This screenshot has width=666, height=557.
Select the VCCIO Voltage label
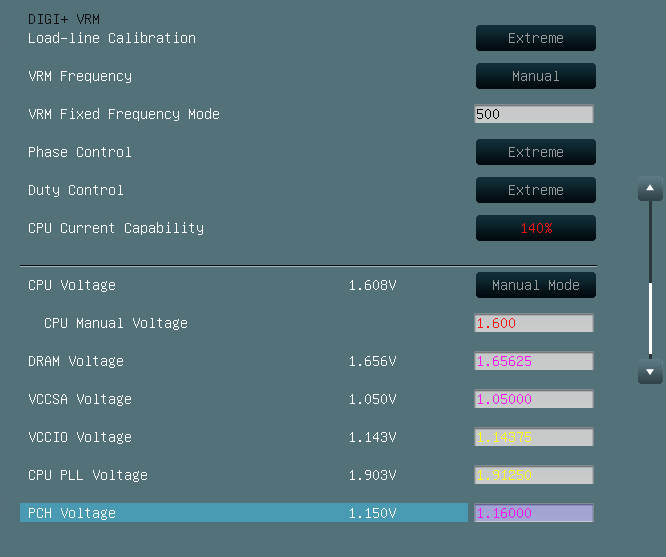click(x=80, y=437)
